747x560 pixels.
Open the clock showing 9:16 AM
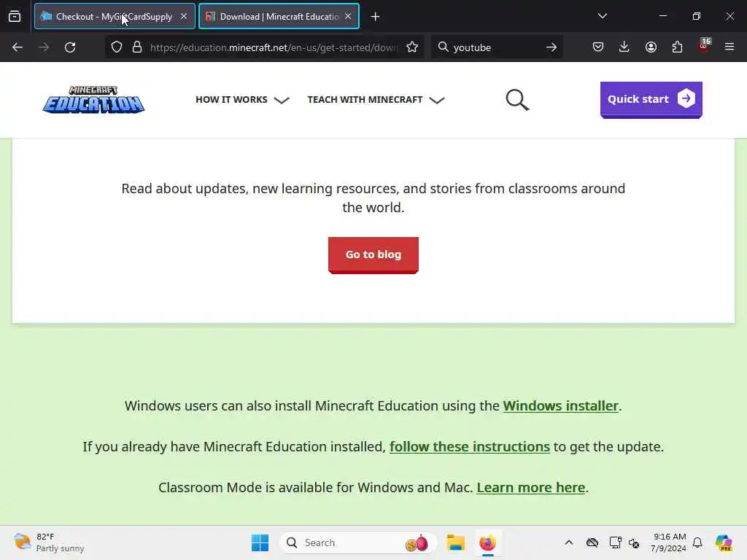click(668, 542)
